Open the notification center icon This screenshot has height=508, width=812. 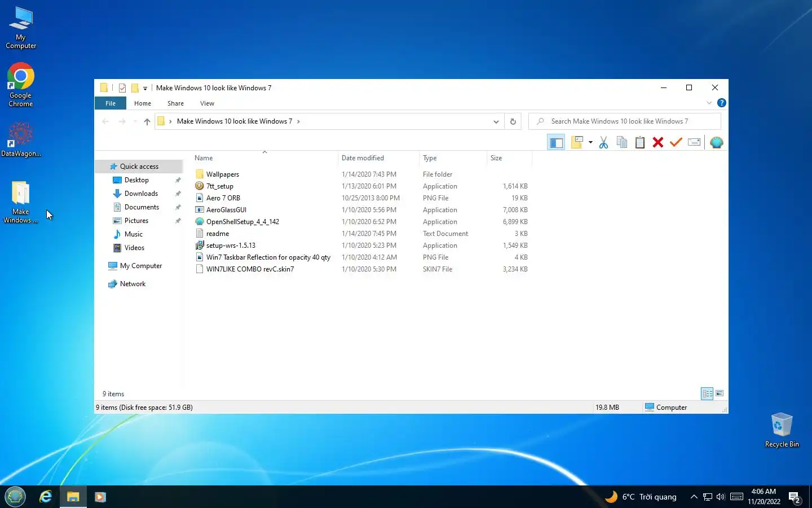tap(795, 497)
